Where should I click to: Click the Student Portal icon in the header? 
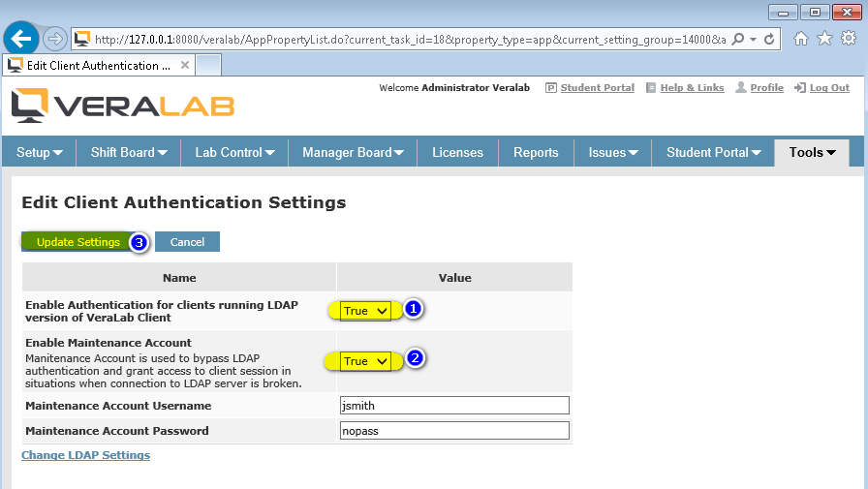551,88
